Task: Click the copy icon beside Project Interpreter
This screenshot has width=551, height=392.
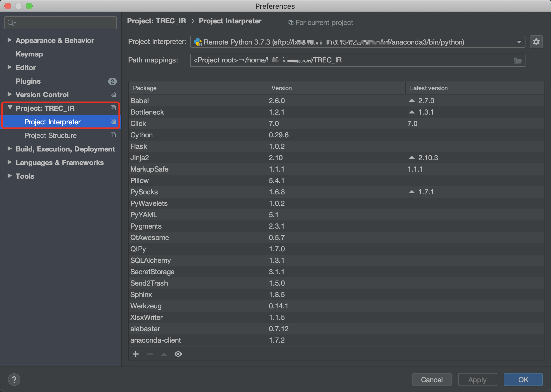Action: click(113, 122)
